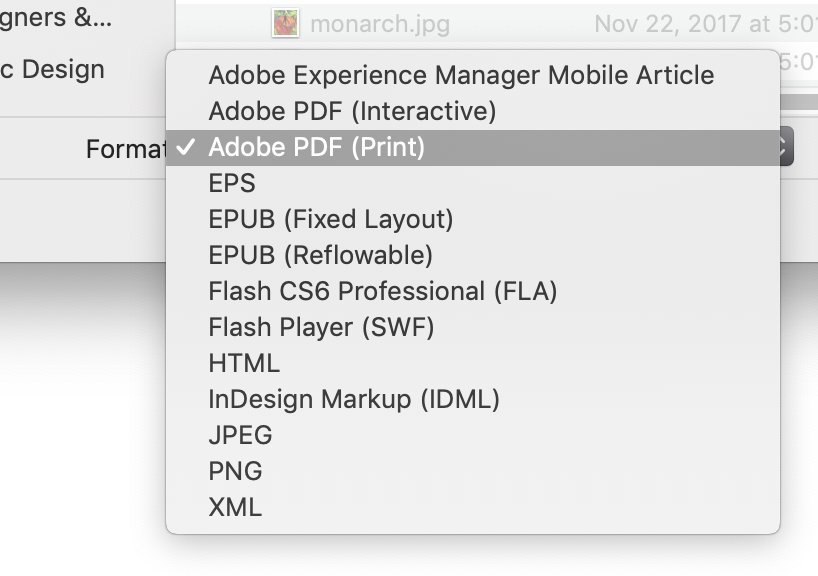Click the monarch.jpg file thumbnail icon
Viewport: 818px width, 576px height.
click(x=285, y=23)
